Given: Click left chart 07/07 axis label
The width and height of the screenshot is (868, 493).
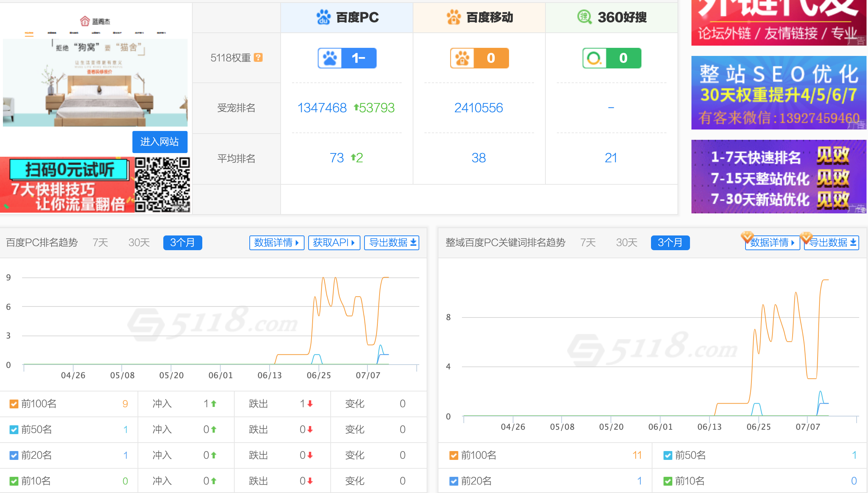Looking at the screenshot, I should coord(368,375).
